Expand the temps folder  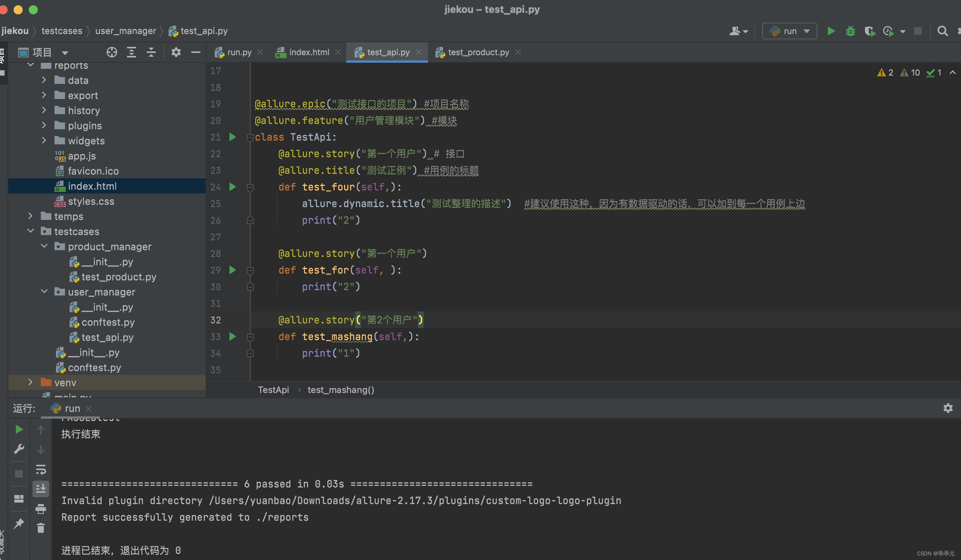pos(31,216)
